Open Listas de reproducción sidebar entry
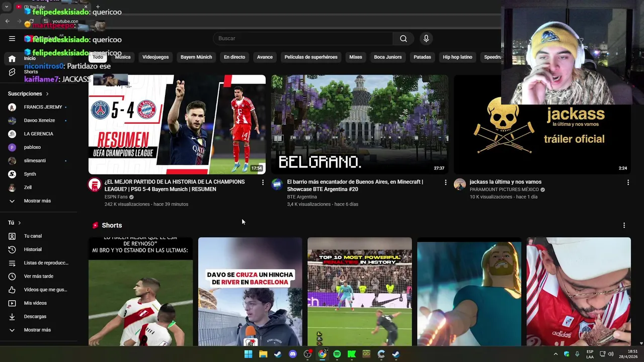 coord(38,263)
